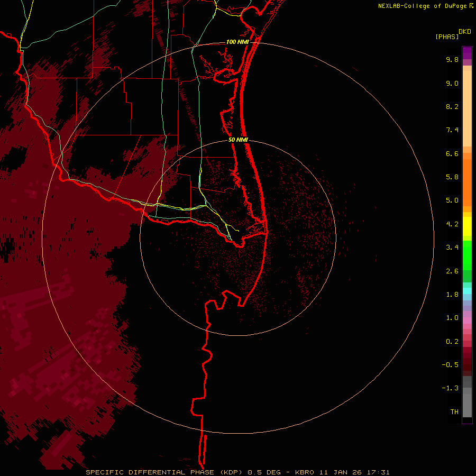Click the purple swatch atop the color bar
476x476 pixels.
coord(467,53)
